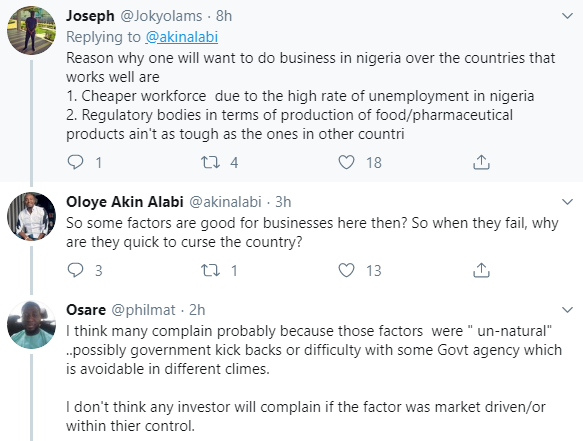Retweet Joseph's tweet about Nigeria business
Viewport: 583px width, 441px height.
(x=210, y=162)
